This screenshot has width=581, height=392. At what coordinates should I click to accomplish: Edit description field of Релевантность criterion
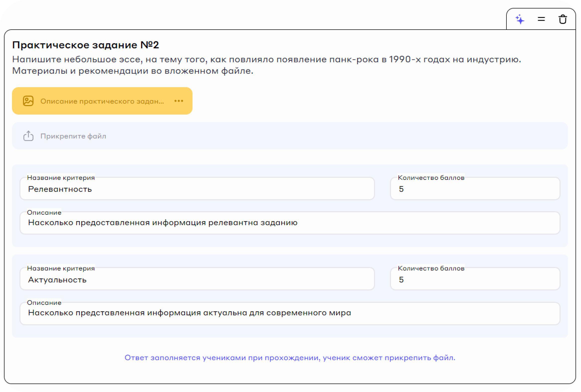point(290,223)
